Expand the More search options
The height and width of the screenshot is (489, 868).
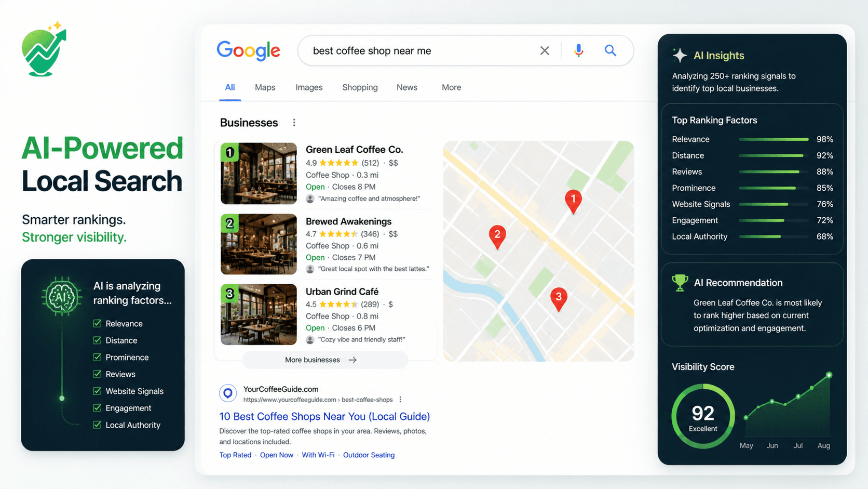tap(451, 87)
